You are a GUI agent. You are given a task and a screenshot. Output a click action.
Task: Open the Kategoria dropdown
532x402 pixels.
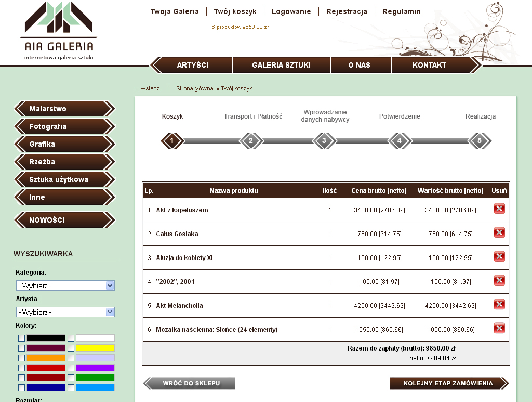click(65, 286)
